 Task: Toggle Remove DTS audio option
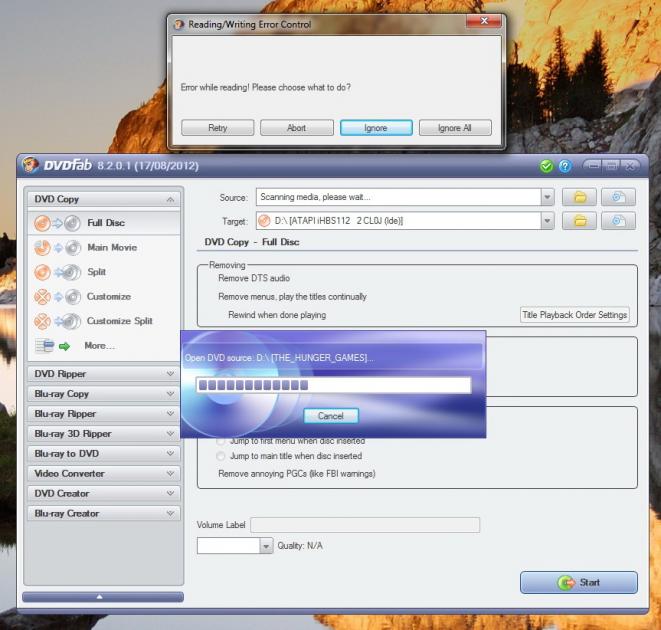point(254,278)
